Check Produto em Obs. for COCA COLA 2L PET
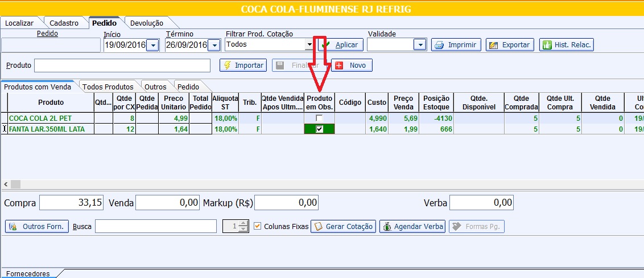The image size is (644, 278). coord(319,118)
